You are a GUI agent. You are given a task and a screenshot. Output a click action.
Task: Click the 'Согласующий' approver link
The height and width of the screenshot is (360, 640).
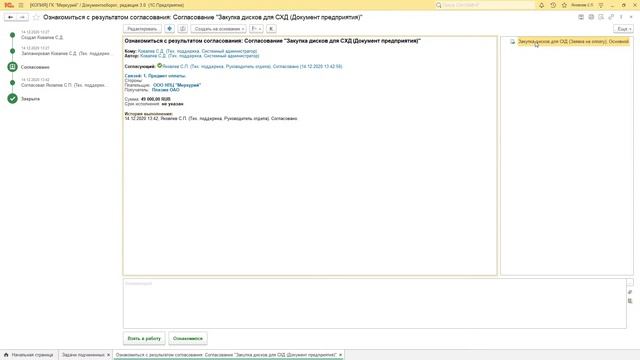click(x=252, y=66)
